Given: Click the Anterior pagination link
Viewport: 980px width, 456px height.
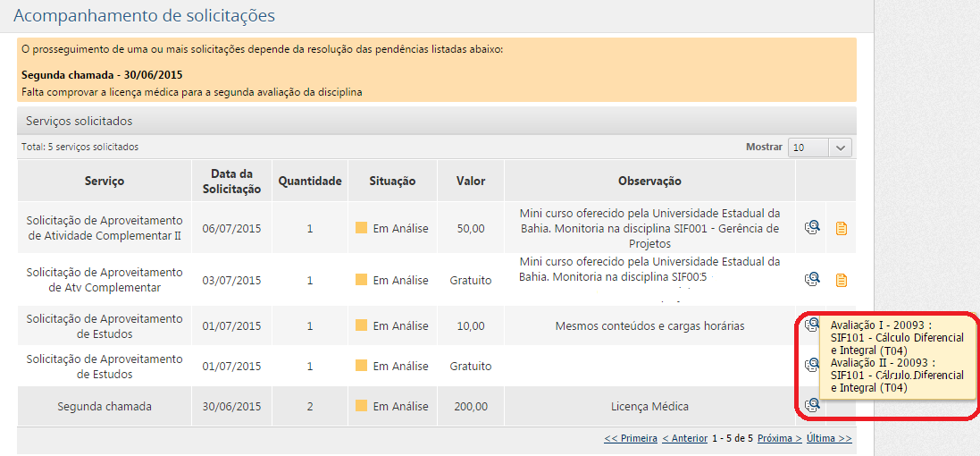Looking at the screenshot, I should [x=684, y=438].
